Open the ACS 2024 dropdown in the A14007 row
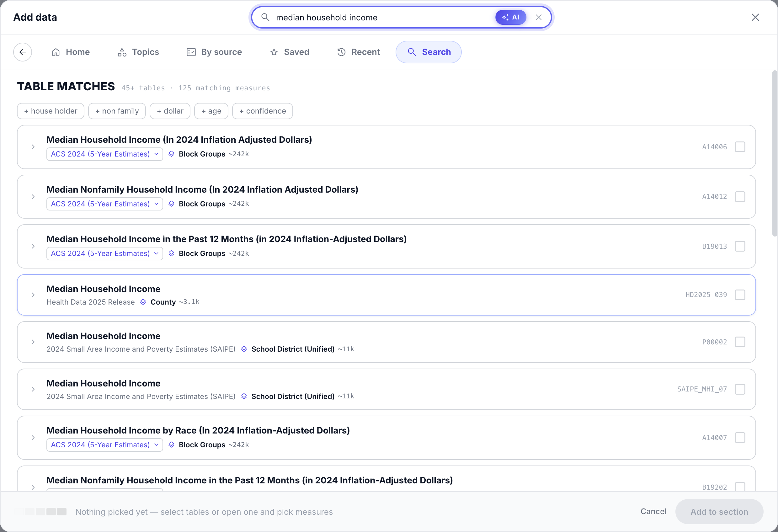Image resolution: width=778 pixels, height=532 pixels. pyautogui.click(x=104, y=444)
